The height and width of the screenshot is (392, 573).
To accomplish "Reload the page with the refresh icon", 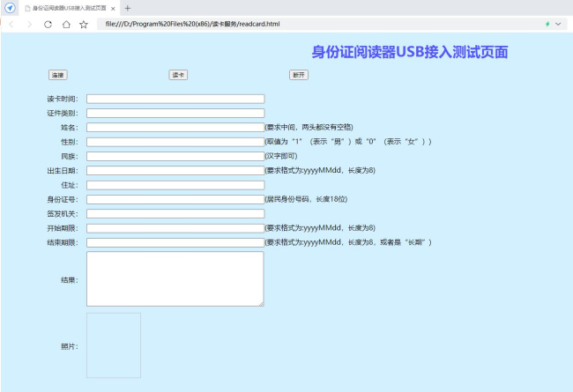I will click(x=48, y=24).
